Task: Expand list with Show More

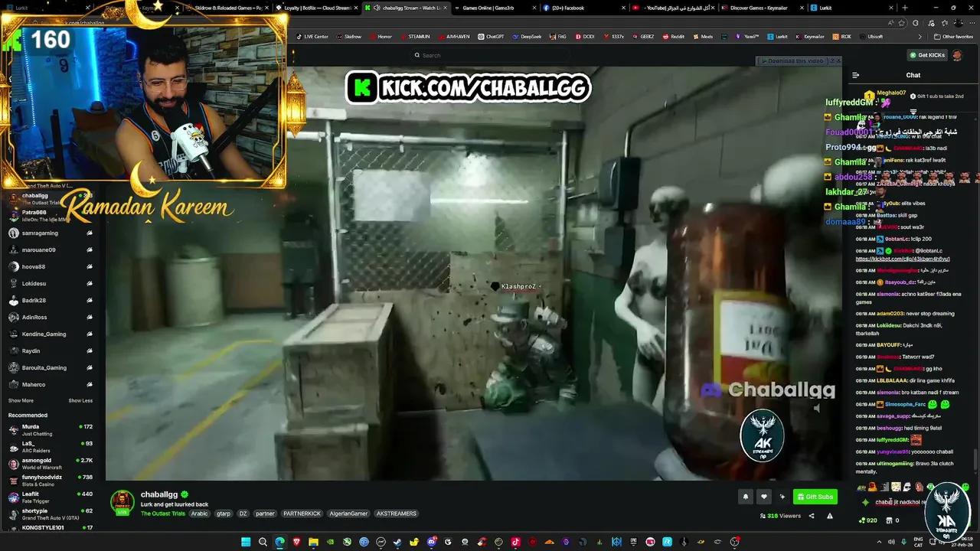Action: [21, 400]
